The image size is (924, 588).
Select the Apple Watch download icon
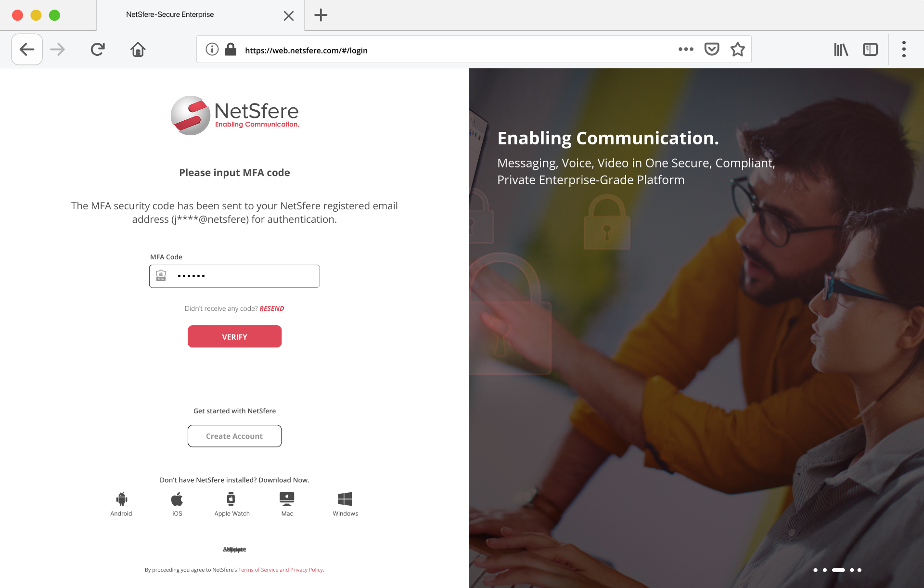coord(231,499)
